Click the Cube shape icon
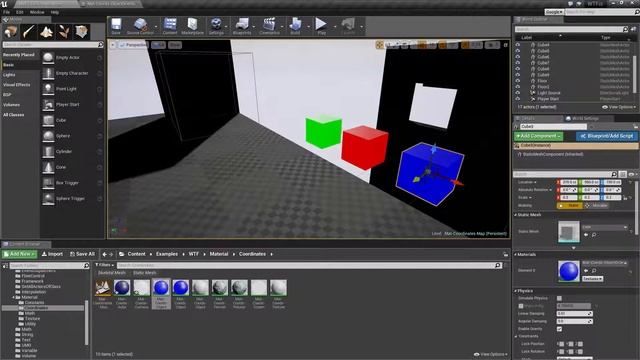Screen dimensions: 640x360 point(48,120)
